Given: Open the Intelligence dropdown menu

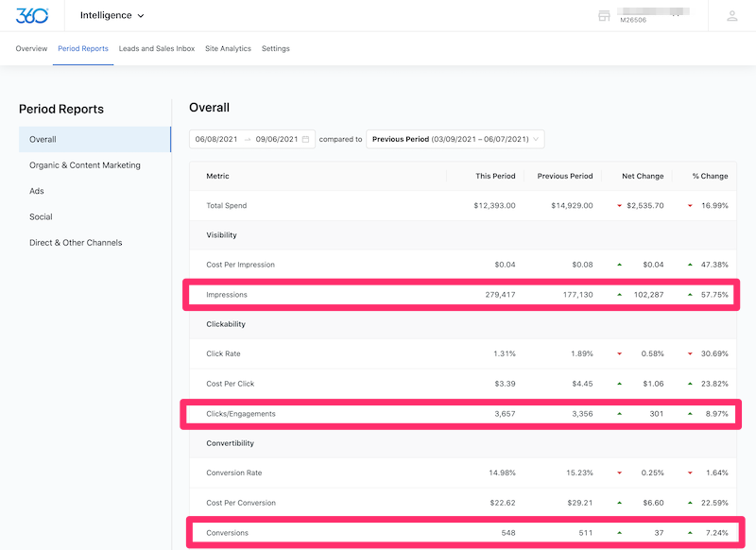Looking at the screenshot, I should 112,15.
